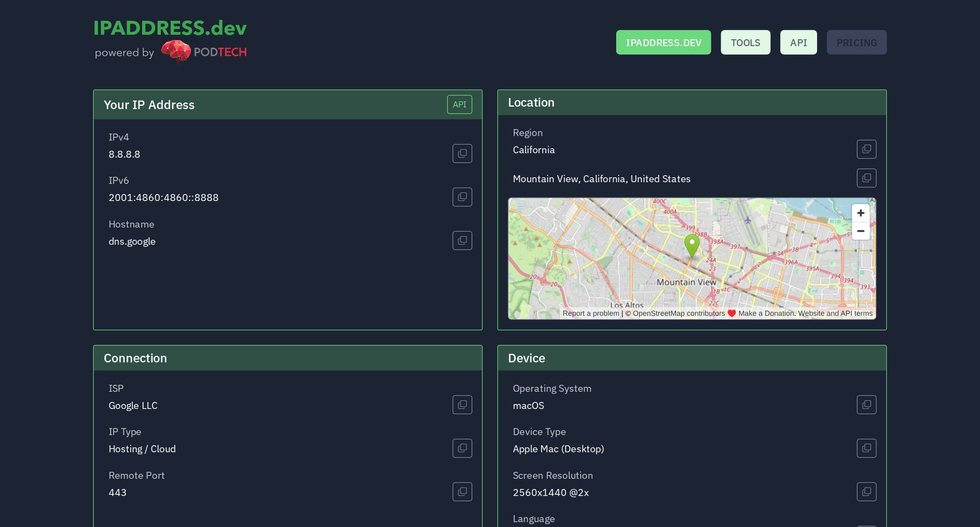Click the Apple Mac (Desktop) text

click(x=558, y=449)
